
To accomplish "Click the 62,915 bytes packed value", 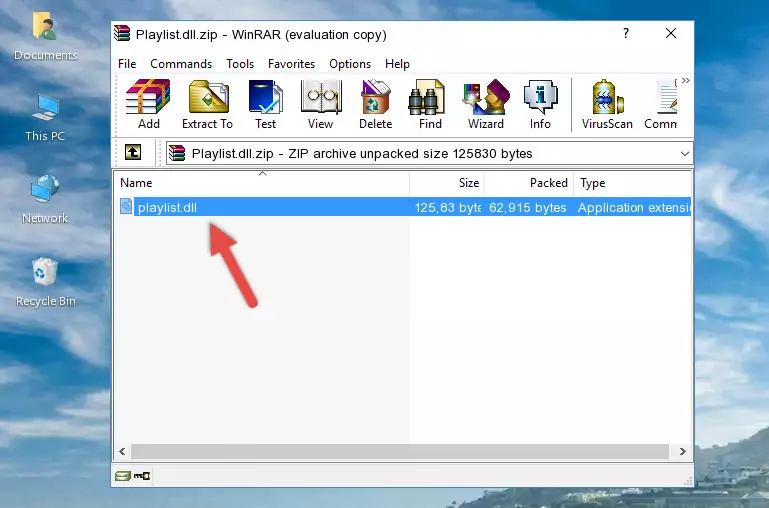I will pyautogui.click(x=528, y=207).
